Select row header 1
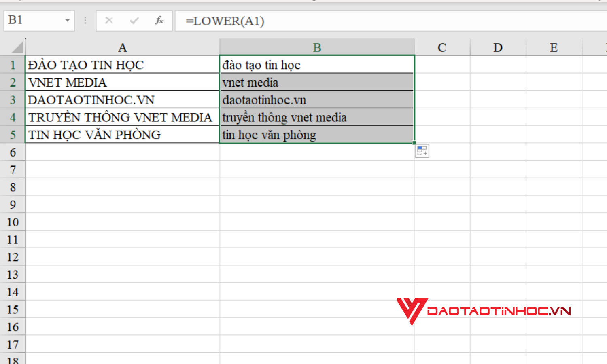Image resolution: width=607 pixels, height=364 pixels. 13,65
